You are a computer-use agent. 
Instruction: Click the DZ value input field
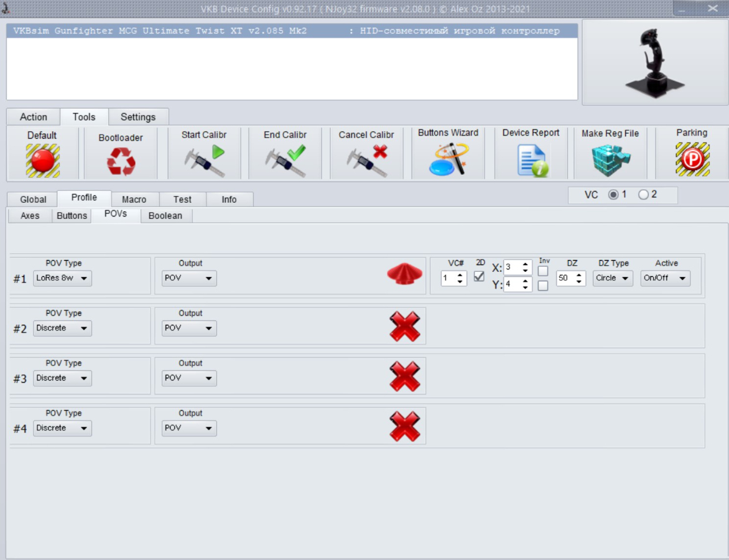coord(566,278)
